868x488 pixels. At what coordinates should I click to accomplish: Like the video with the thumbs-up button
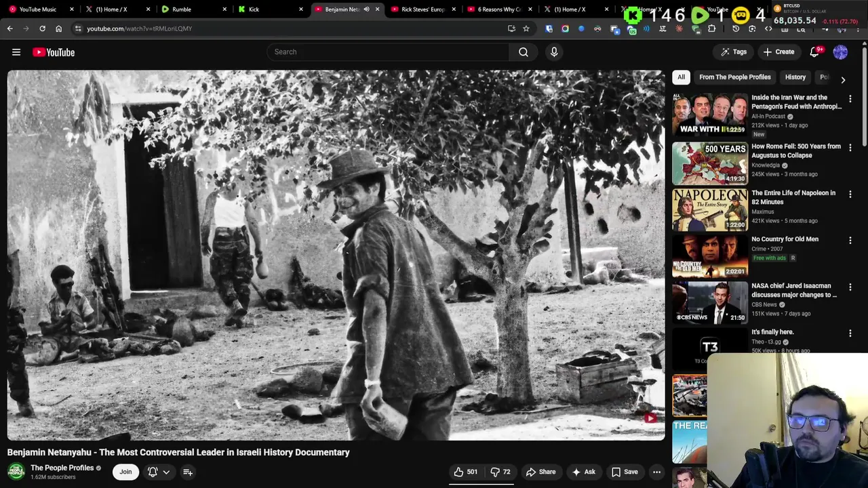465,472
